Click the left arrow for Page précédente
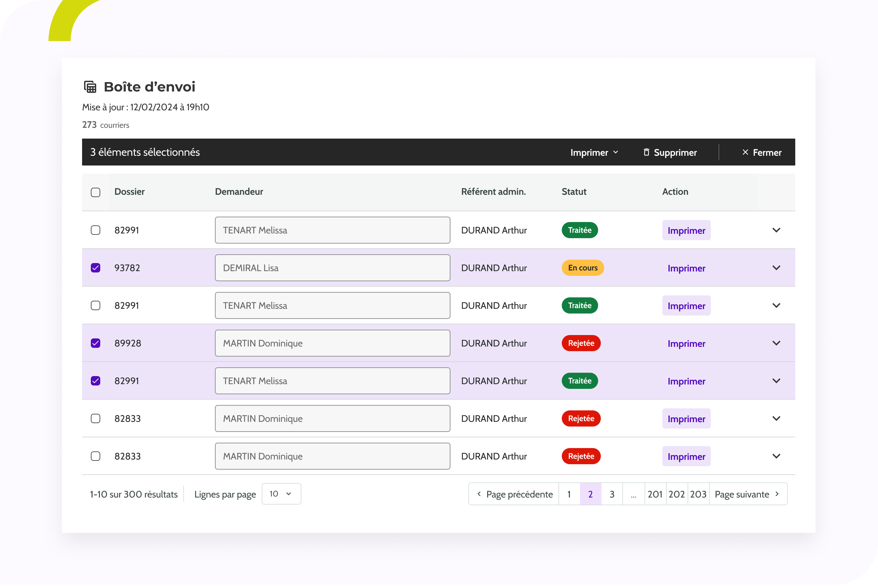 tap(479, 494)
